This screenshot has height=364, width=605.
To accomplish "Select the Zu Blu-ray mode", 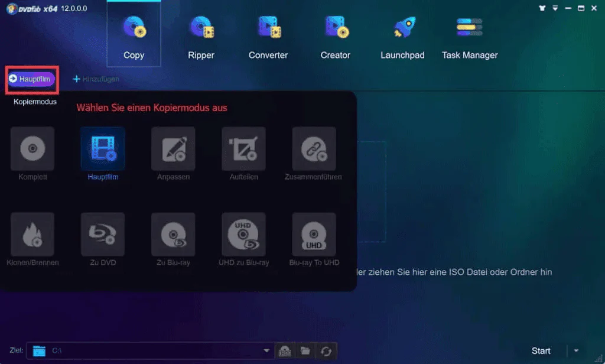I will click(173, 235).
